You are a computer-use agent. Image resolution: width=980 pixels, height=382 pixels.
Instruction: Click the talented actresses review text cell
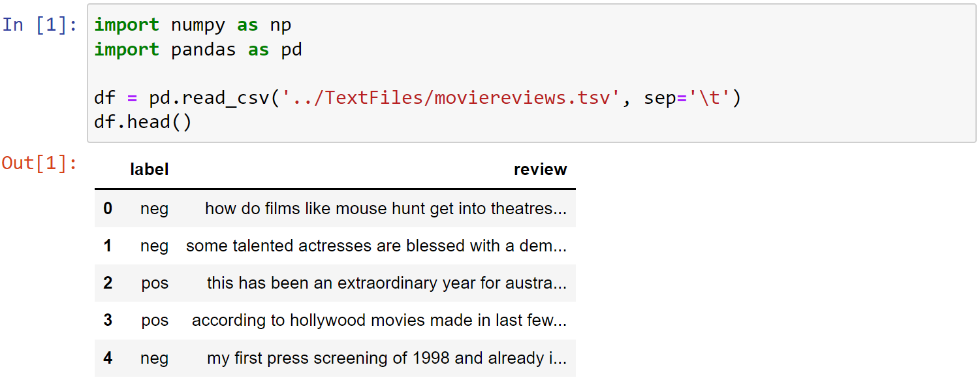376,246
